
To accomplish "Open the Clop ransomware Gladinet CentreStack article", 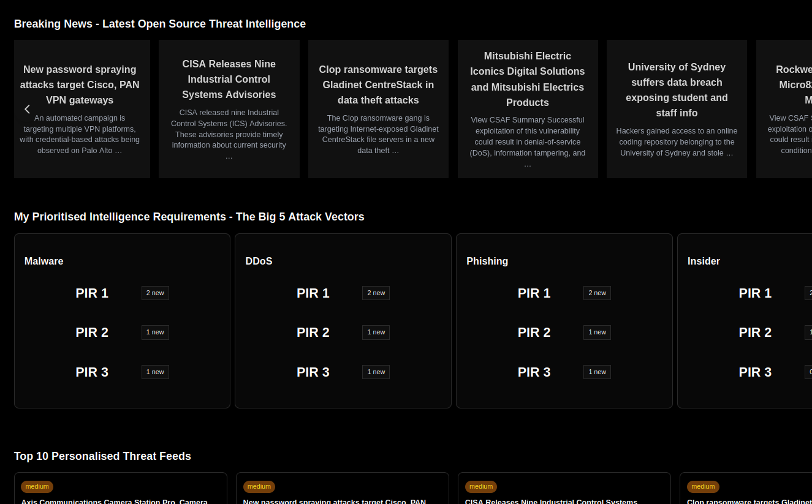I will [x=378, y=85].
